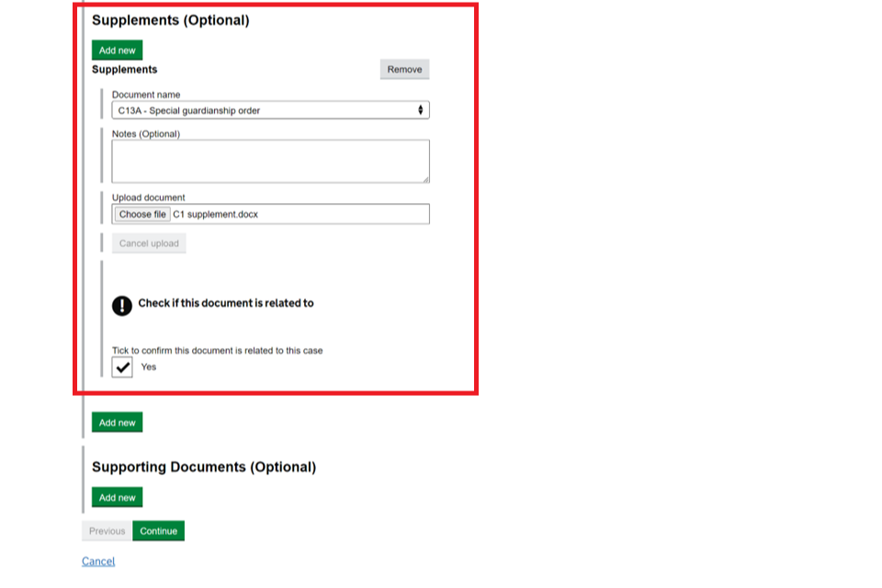Click the 'C1 supplement.docx' file name
Image resolution: width=882 pixels, height=588 pixels.
pyautogui.click(x=216, y=214)
